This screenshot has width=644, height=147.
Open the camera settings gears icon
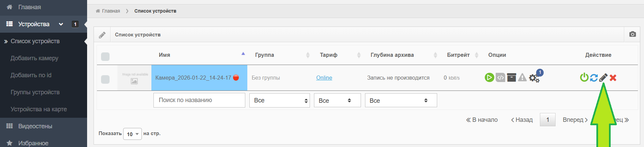534,78
